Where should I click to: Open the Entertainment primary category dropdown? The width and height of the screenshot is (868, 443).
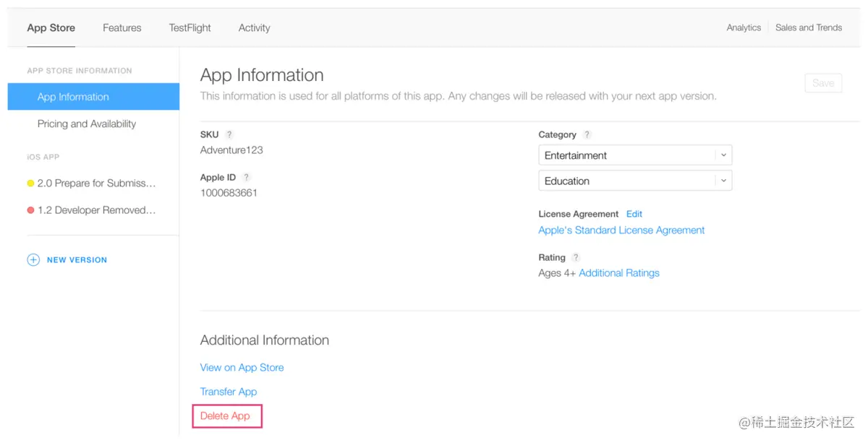point(635,155)
